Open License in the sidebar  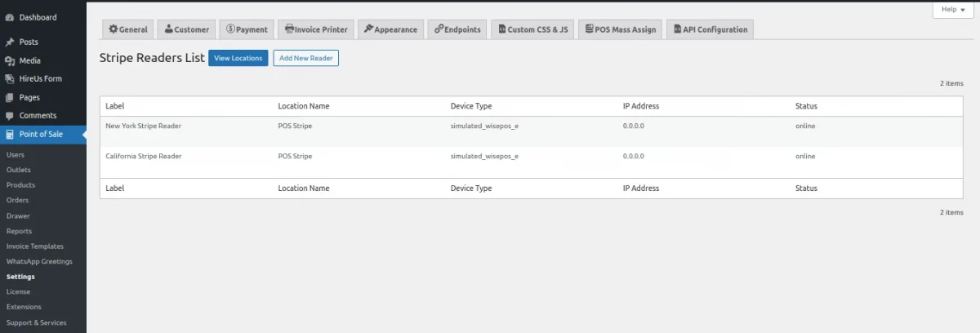coord(18,291)
